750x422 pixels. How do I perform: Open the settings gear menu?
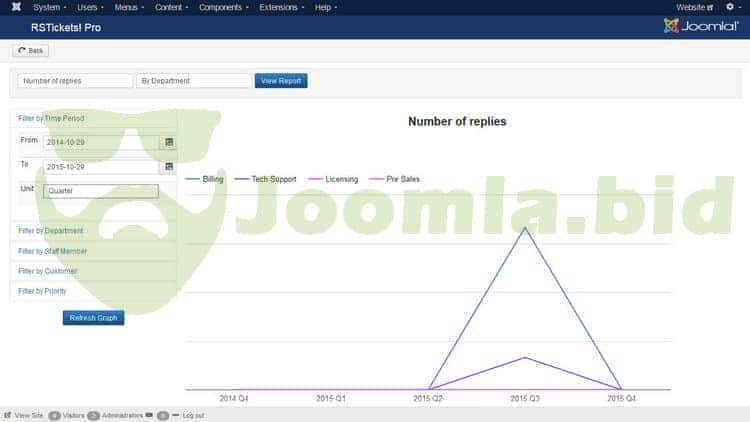(731, 7)
